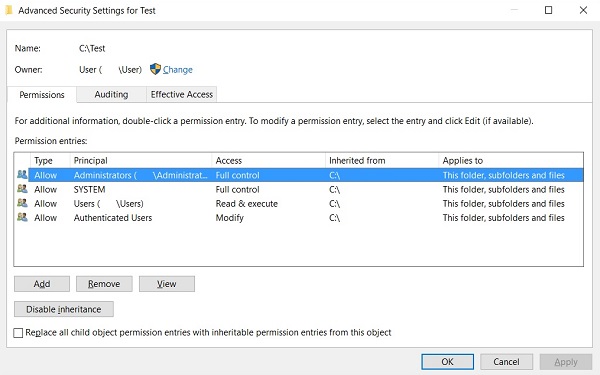Sort by the Applies to column header

point(511,160)
